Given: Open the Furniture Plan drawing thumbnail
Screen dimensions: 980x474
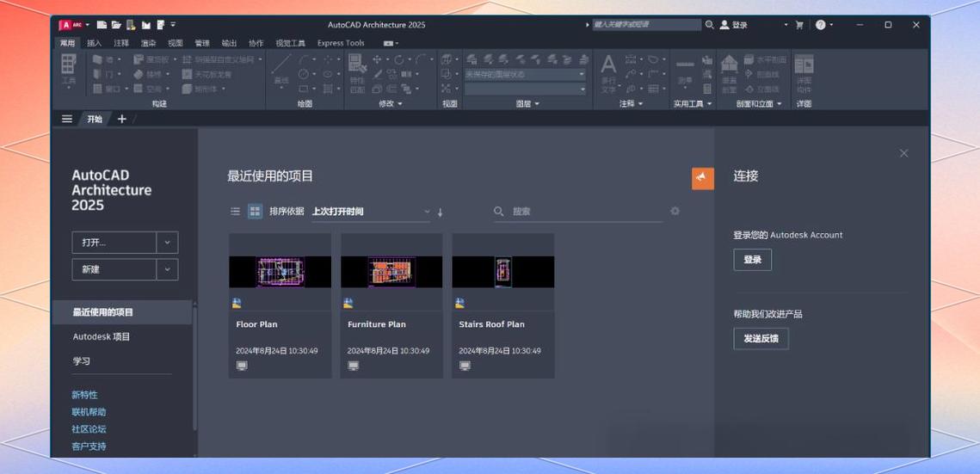Looking at the screenshot, I should [391, 272].
